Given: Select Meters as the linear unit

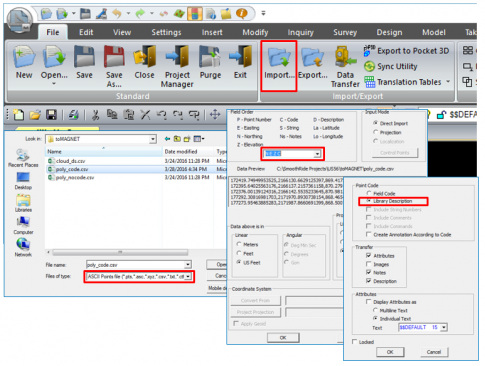Looking at the screenshot, I should (x=239, y=244).
